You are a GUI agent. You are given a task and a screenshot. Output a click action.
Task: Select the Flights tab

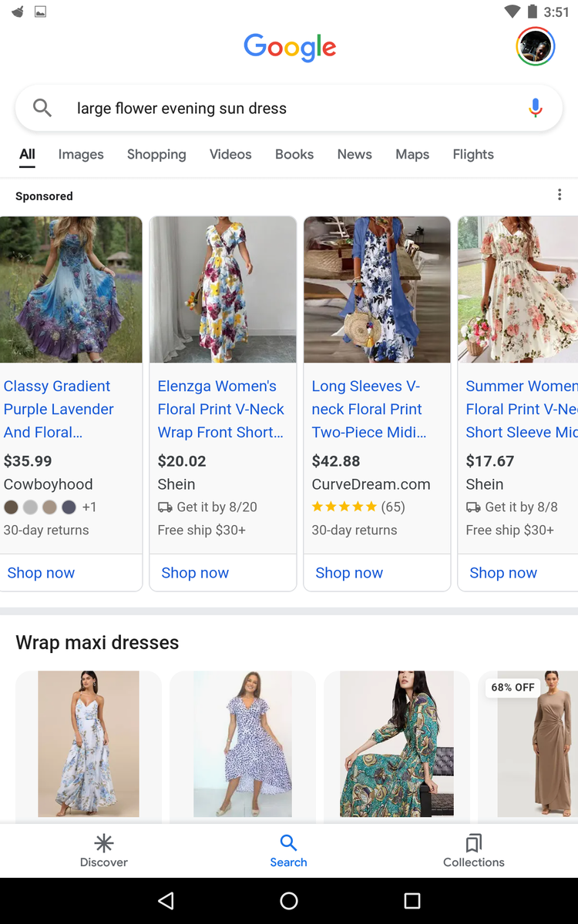(x=473, y=155)
